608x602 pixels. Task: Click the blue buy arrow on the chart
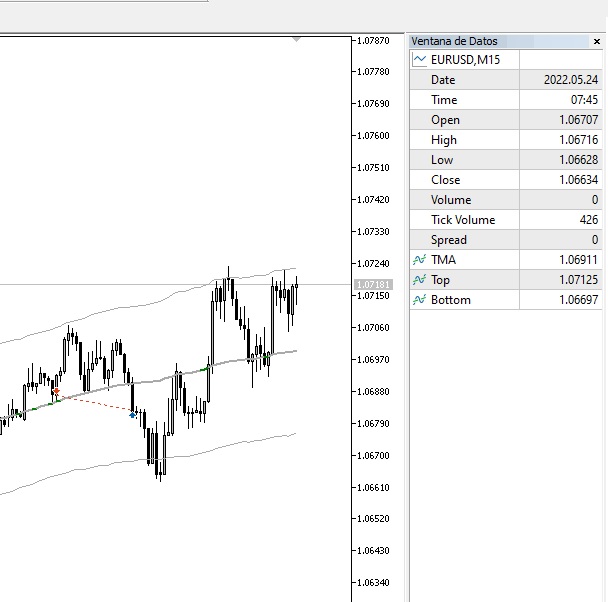click(x=133, y=415)
